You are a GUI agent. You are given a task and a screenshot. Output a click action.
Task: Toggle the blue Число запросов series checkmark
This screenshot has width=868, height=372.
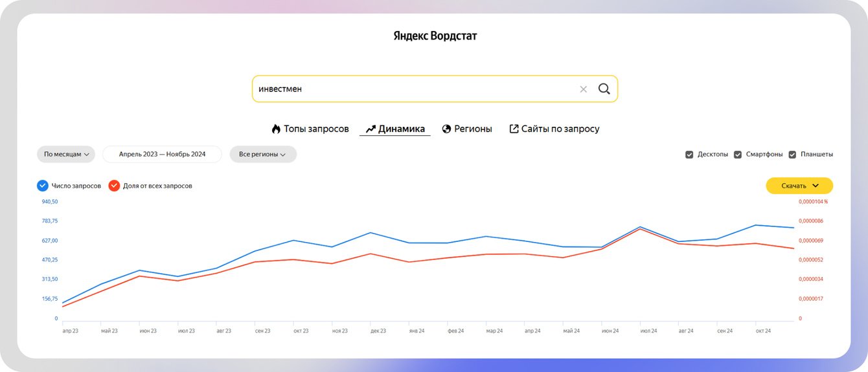coord(43,186)
